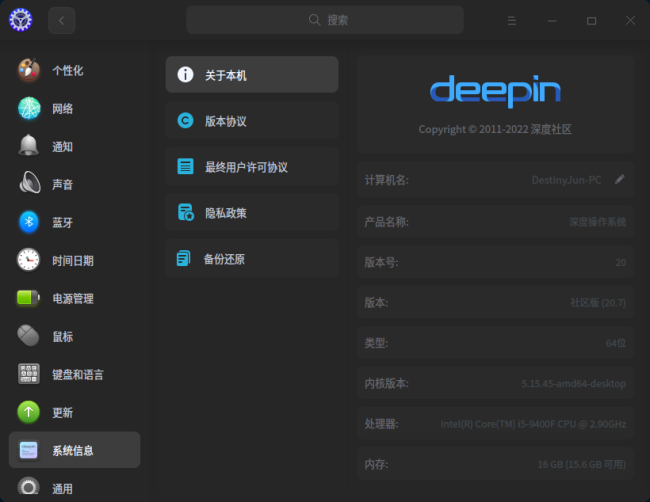Select 网络 label in sidebar

point(63,109)
